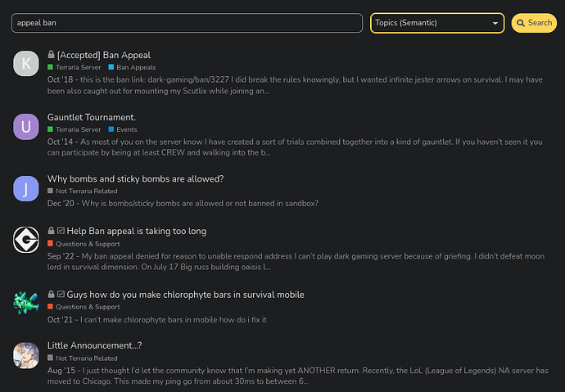
Task: Click the dropdown arrow in search type
Action: pos(495,24)
